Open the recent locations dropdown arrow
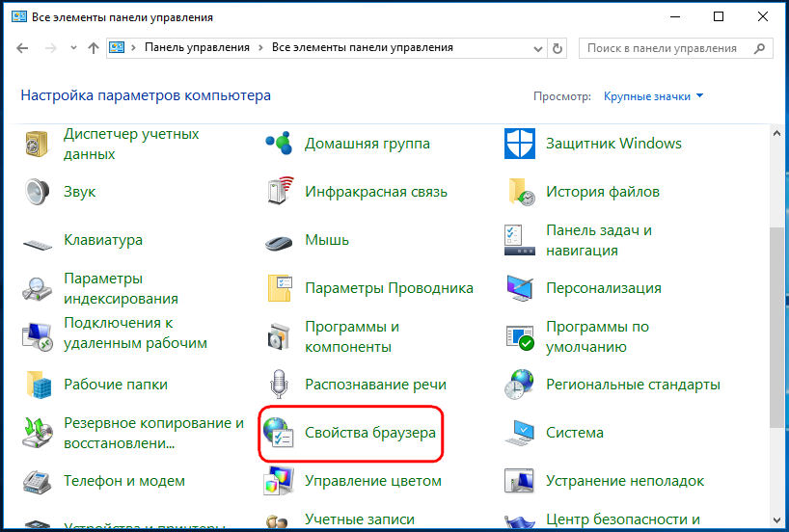Viewport: 789px width, 532px height. 73,48
